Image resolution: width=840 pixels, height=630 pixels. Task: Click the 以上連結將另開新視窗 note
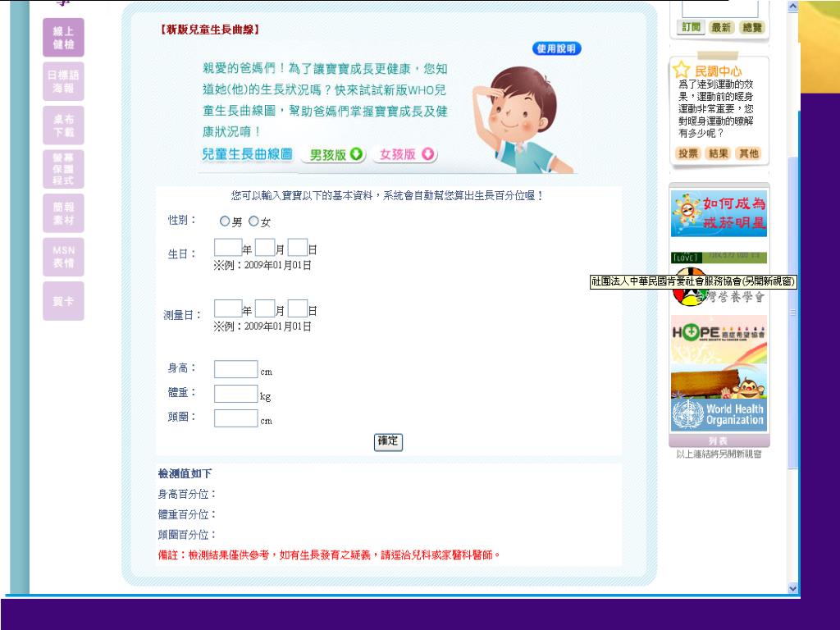tap(719, 454)
